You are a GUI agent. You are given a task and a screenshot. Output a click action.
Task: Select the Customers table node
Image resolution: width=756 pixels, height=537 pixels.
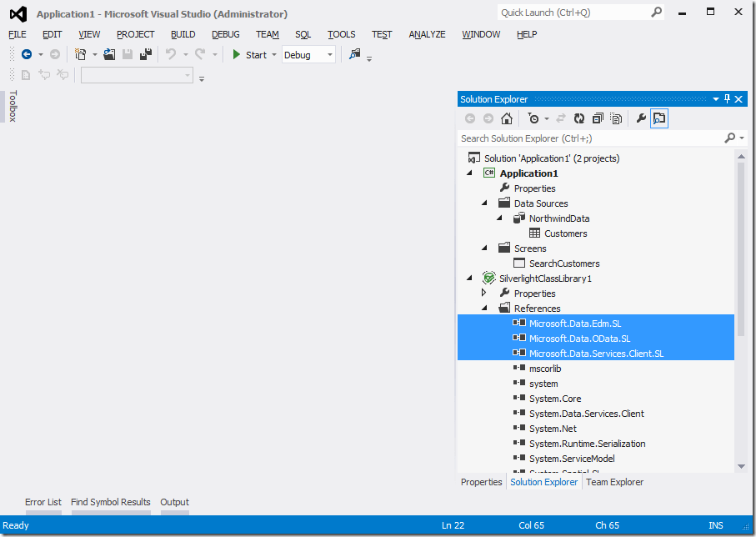pyautogui.click(x=566, y=233)
